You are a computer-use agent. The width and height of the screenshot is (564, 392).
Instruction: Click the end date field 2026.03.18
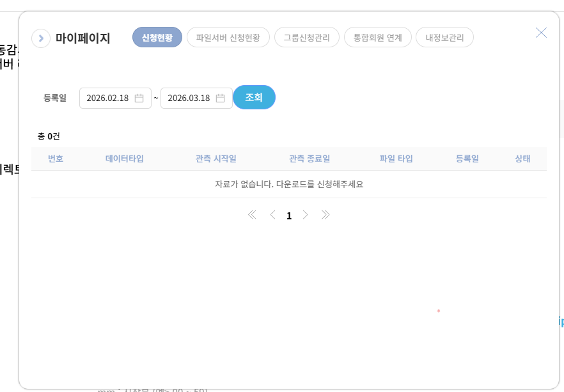point(189,98)
